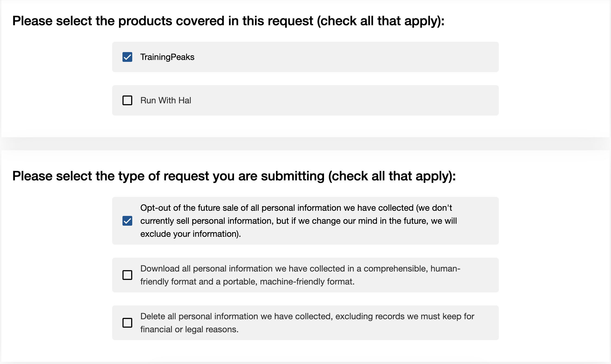The image size is (611, 364).
Task: Click the "financial or legal reasons." text line
Action: 189,329
